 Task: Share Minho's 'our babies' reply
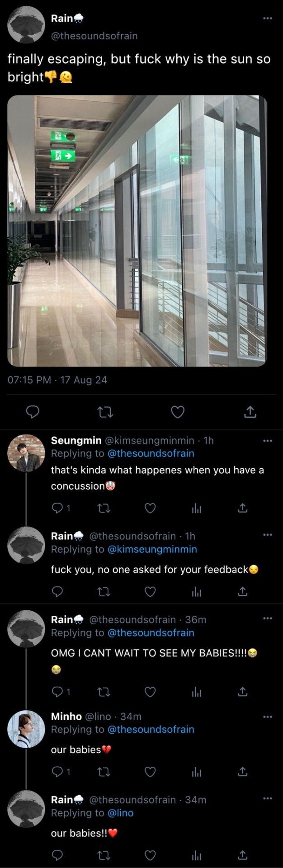click(242, 772)
